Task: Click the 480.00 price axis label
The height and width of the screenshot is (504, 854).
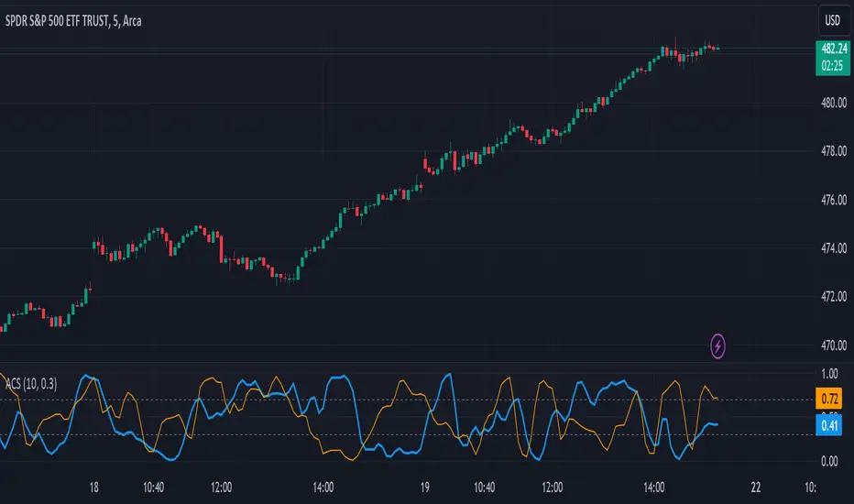Action: click(834, 103)
